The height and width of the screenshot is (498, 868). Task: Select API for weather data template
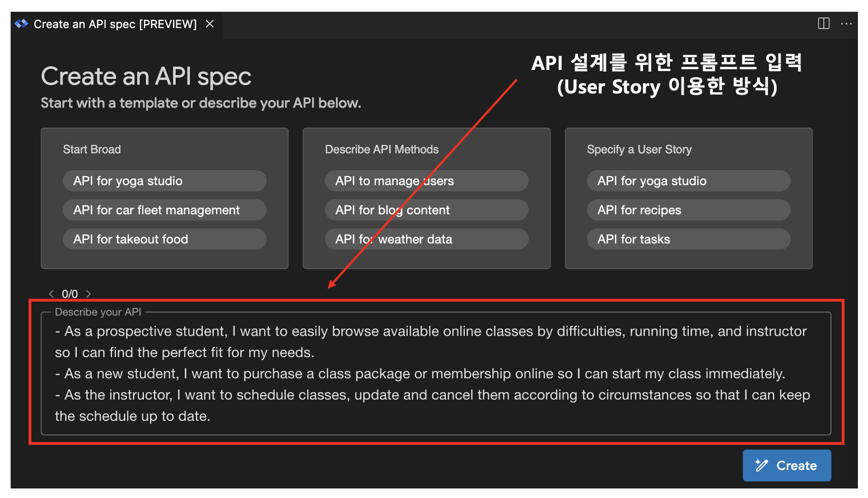click(x=427, y=239)
